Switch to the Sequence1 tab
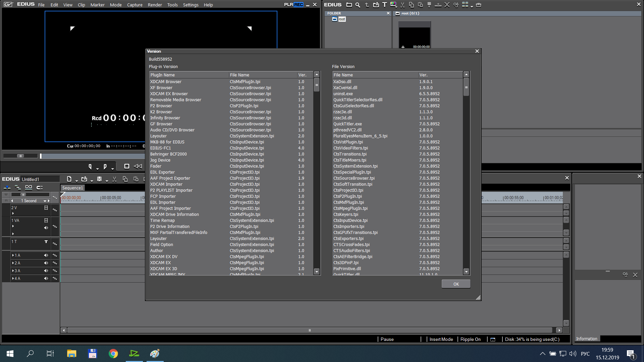644x362 pixels. 72,188
